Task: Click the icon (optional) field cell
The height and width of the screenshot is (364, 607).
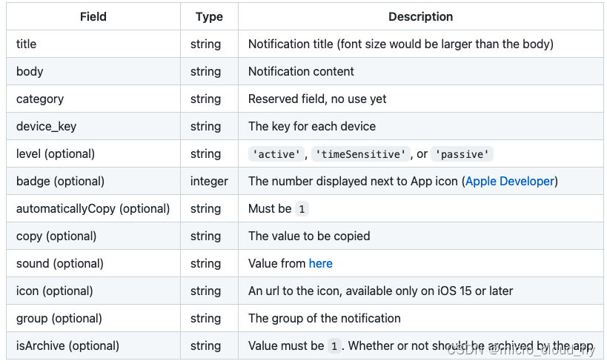Action: coord(55,291)
